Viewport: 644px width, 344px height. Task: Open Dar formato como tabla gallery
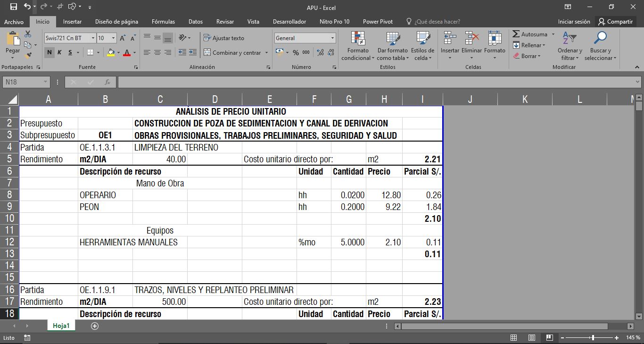(393, 46)
